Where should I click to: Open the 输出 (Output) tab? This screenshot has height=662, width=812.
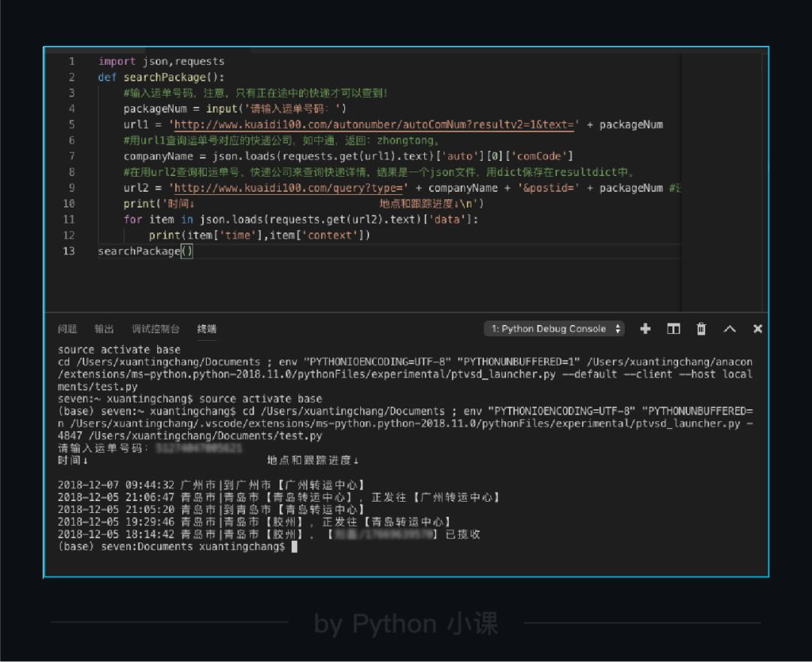104,329
